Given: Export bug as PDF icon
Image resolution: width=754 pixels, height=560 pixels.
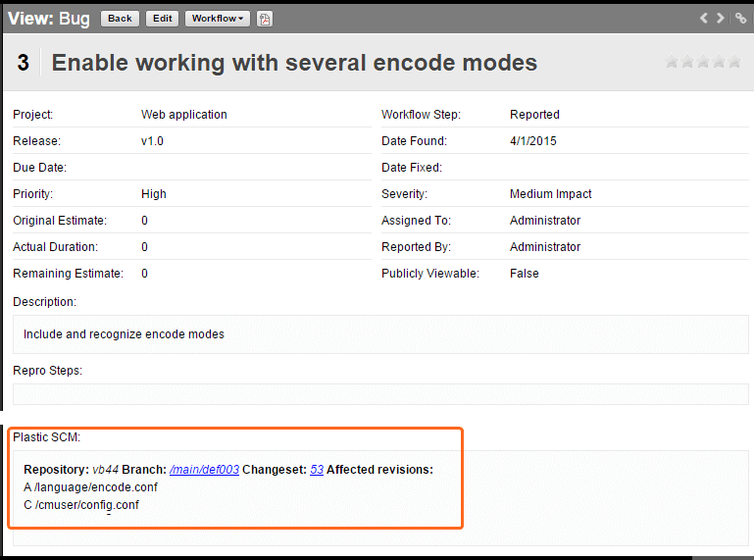Looking at the screenshot, I should pyautogui.click(x=265, y=19).
